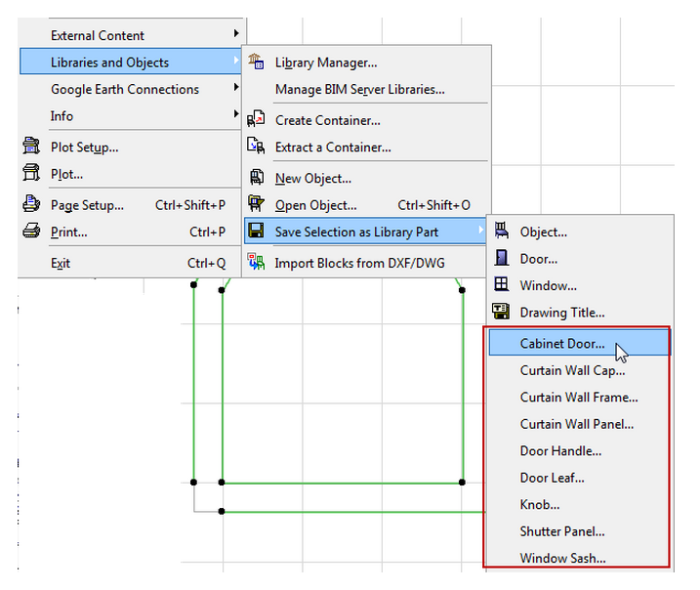Click the Open Object icon
700x590 pixels.
[257, 205]
